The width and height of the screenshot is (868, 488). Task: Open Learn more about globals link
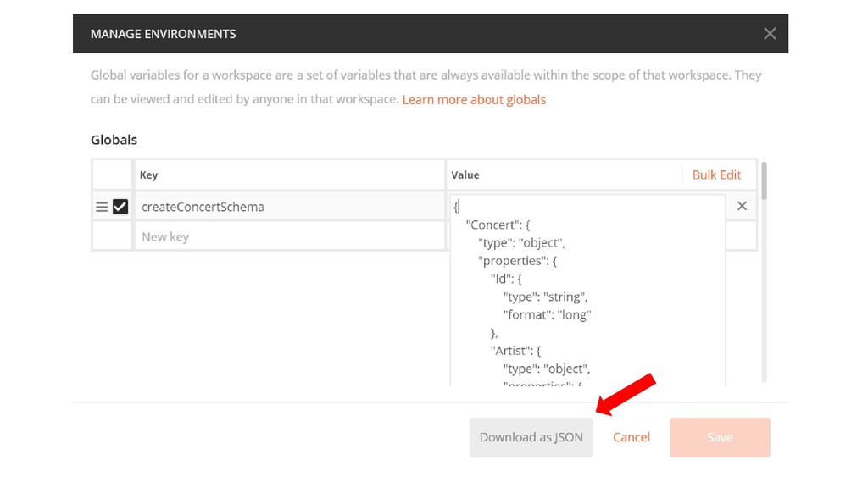pos(474,100)
